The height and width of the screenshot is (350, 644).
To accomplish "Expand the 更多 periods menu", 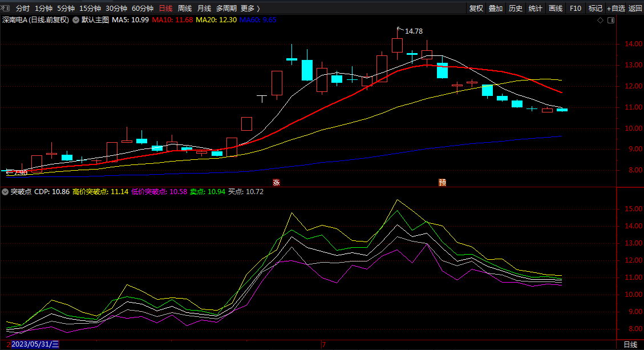I will coord(250,8).
